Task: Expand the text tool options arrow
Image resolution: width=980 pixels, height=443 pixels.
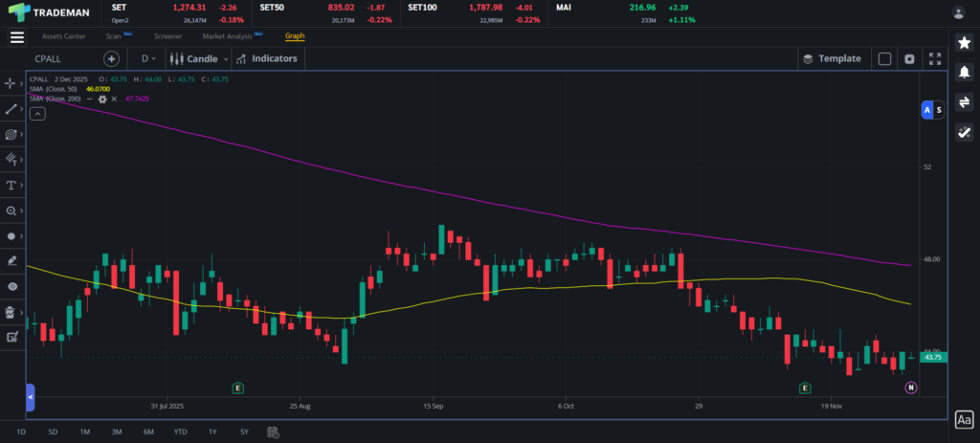Action: tap(22, 186)
